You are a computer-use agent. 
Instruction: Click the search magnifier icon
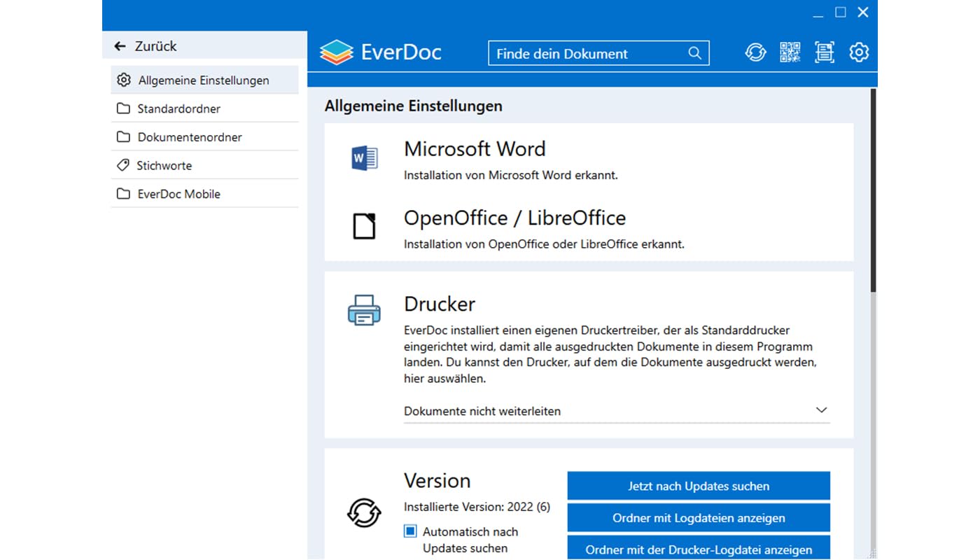coord(694,53)
